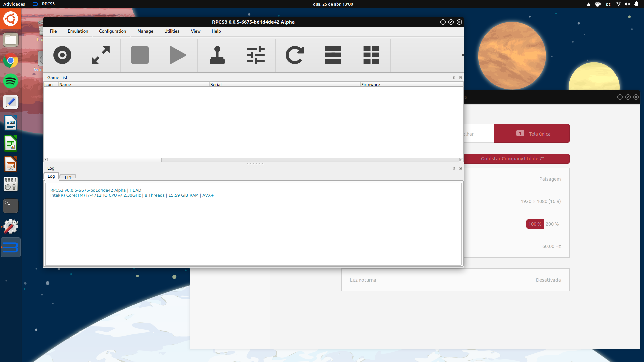Switch to list view mode icon
This screenshot has width=644, height=362.
[333, 55]
